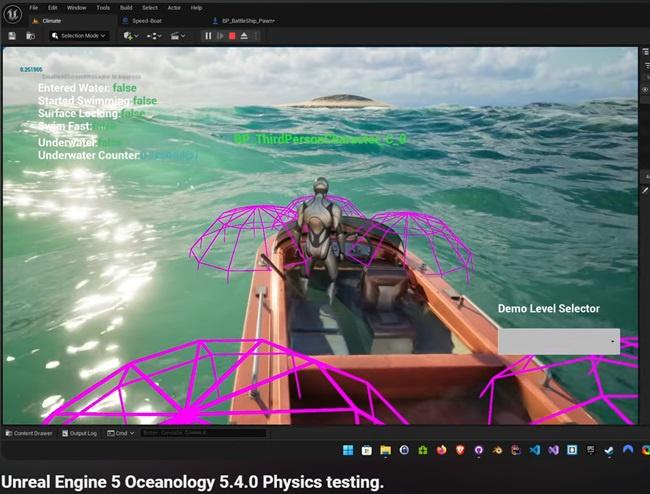Stop the play session with red square
Image resolution: width=650 pixels, height=494 pixels.
(232, 36)
